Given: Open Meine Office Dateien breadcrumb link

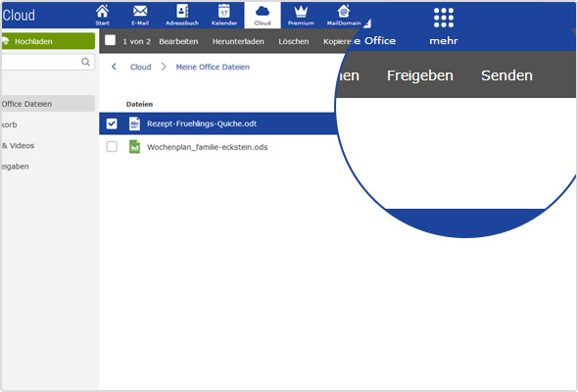Looking at the screenshot, I should click(213, 67).
